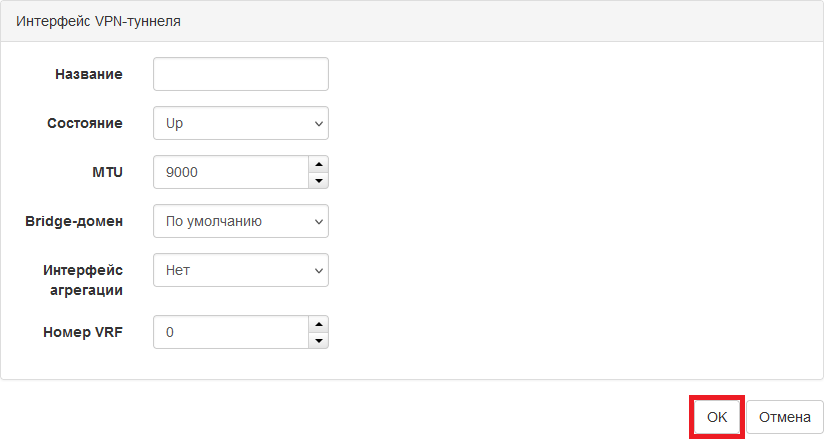
Task: Click inside the Номер VRF number field
Action: point(231,332)
